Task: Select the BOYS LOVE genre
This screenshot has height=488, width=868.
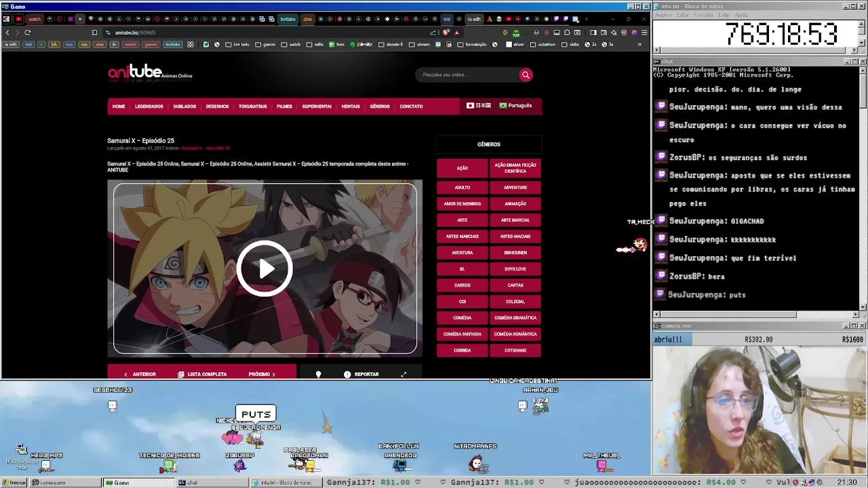Action: [515, 269]
